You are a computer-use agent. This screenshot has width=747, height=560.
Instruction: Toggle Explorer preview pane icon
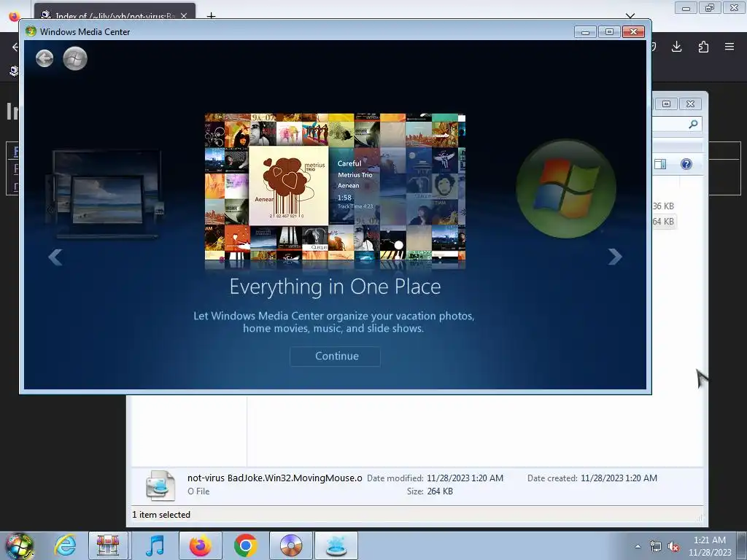(660, 164)
